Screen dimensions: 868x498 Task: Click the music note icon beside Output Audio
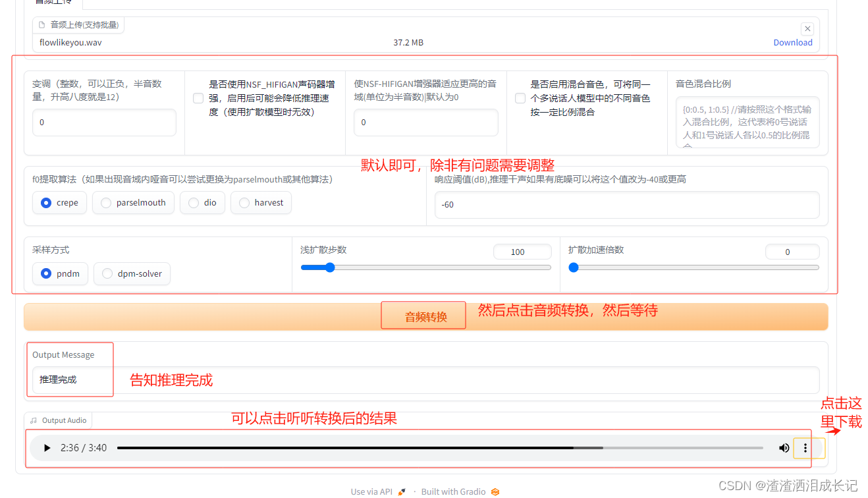click(x=34, y=420)
